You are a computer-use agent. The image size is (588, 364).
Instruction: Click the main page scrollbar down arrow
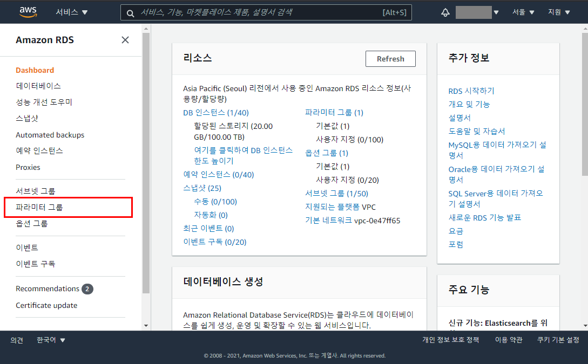pos(585,326)
